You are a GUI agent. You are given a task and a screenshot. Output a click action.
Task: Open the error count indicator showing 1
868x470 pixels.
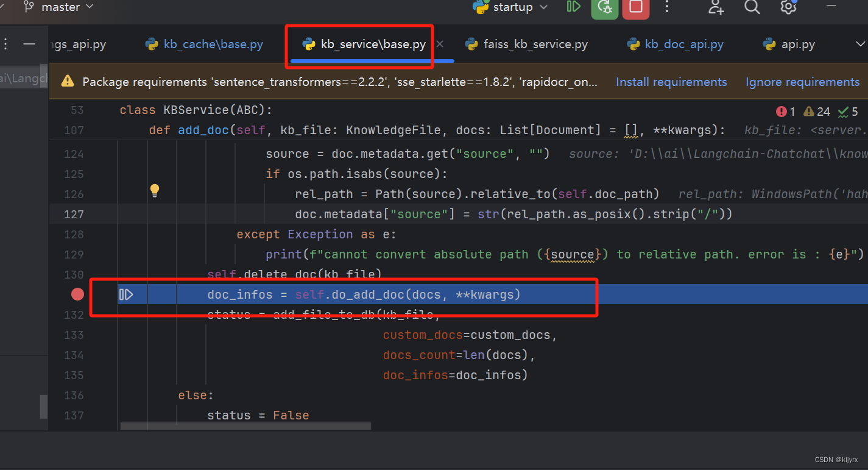tap(786, 112)
